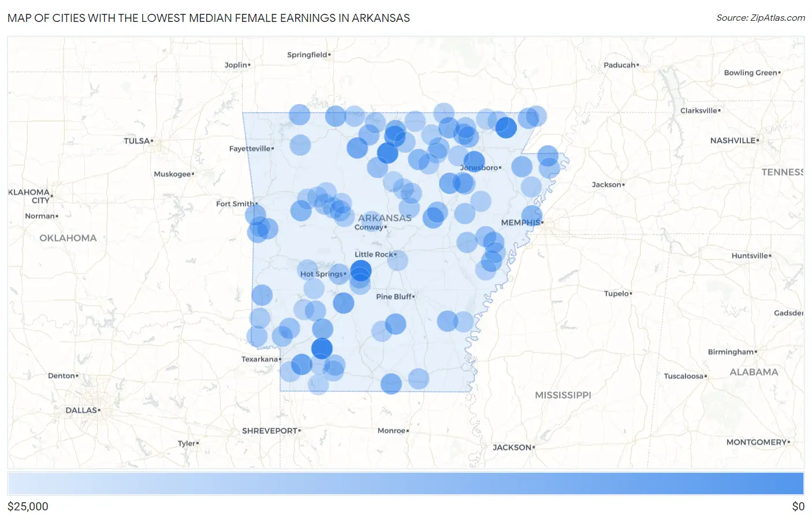
Task: Select the Denton city label
Action: point(61,376)
